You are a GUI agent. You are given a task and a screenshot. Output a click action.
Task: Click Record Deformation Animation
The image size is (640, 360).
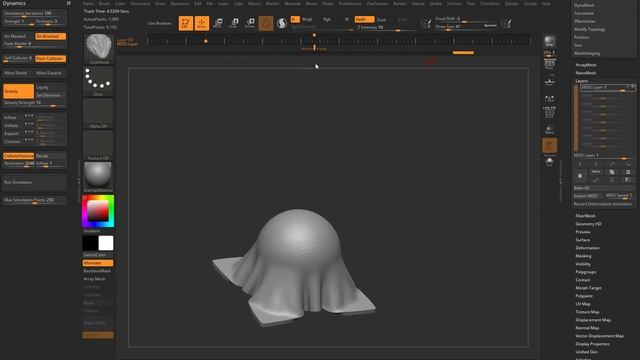click(x=603, y=204)
